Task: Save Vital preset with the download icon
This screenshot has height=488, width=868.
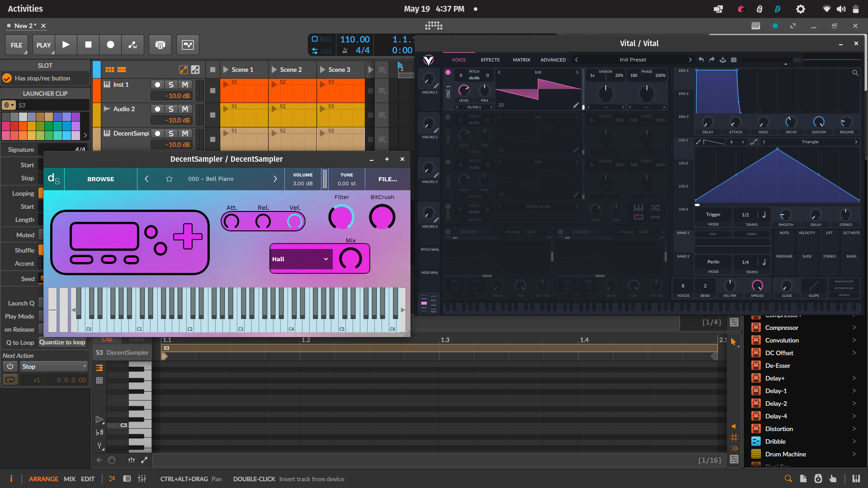Action: click(723, 60)
